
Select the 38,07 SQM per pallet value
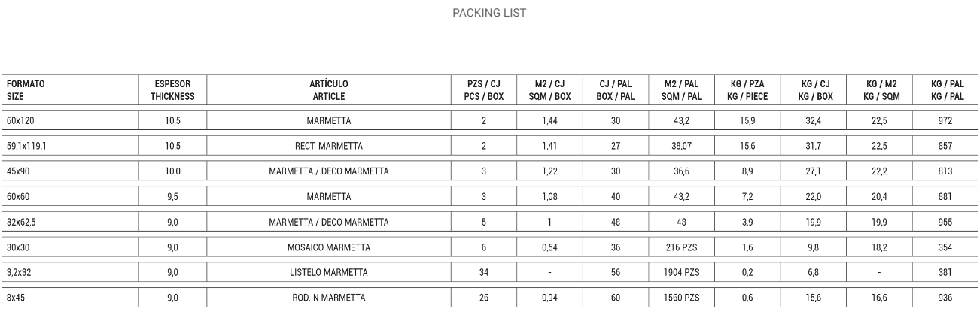pos(682,147)
